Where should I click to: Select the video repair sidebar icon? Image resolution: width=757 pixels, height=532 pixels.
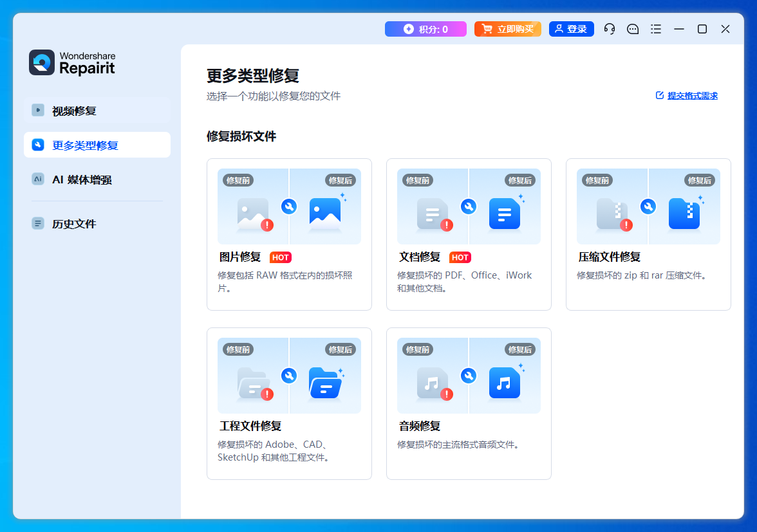[x=37, y=110]
